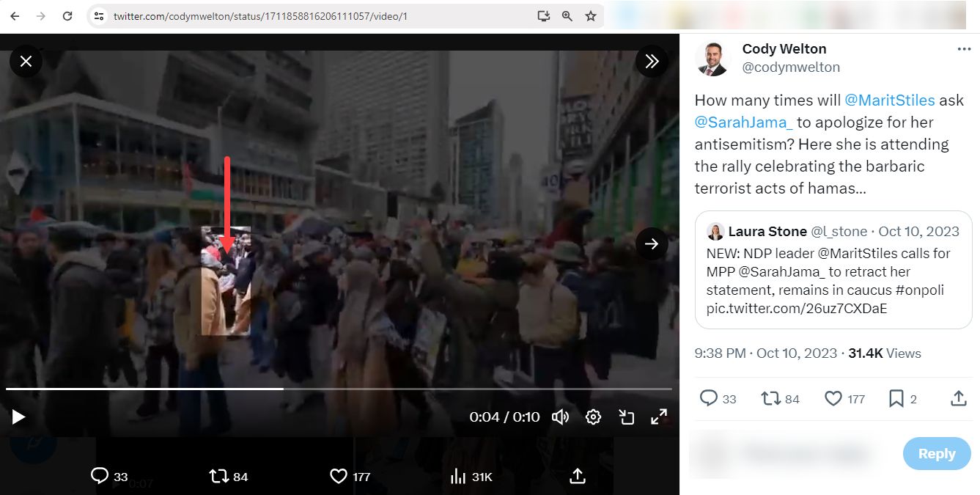Screen dimensions: 980x495
Task: Toggle picture-in-picture mode
Action: pyautogui.click(x=626, y=417)
